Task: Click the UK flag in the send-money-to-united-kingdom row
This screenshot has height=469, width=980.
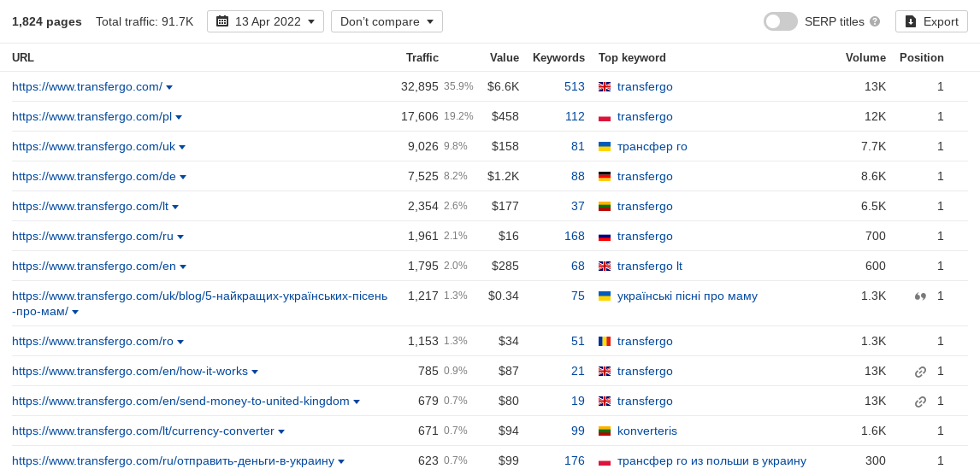Action: (605, 402)
